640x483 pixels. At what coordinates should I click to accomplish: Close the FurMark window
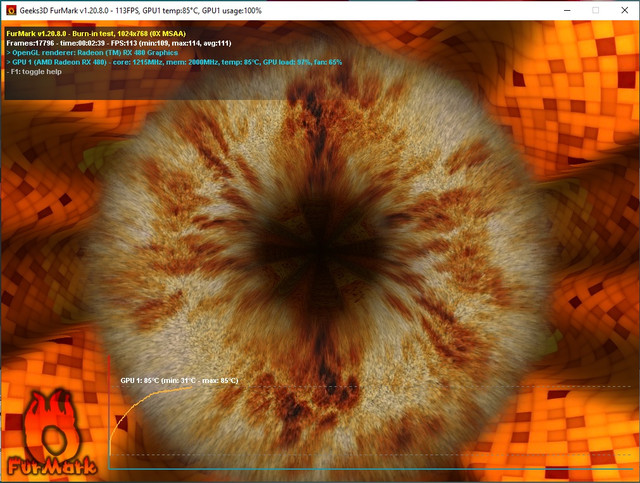pos(624,10)
